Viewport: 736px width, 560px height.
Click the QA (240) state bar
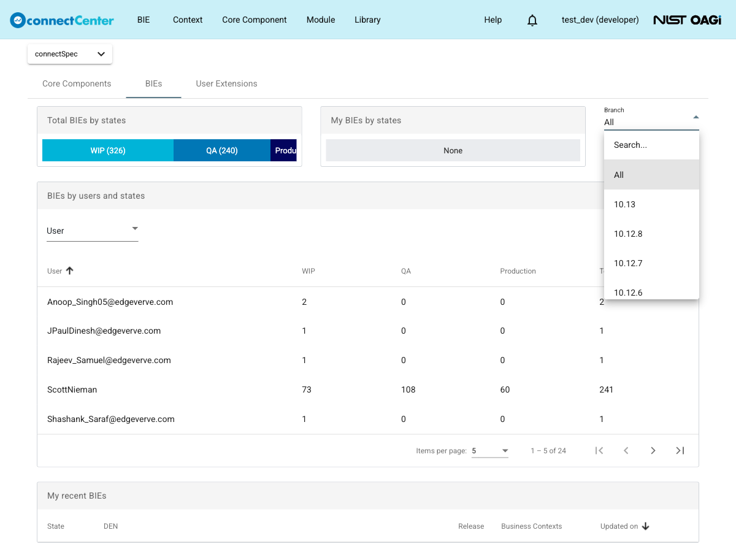[x=222, y=150]
